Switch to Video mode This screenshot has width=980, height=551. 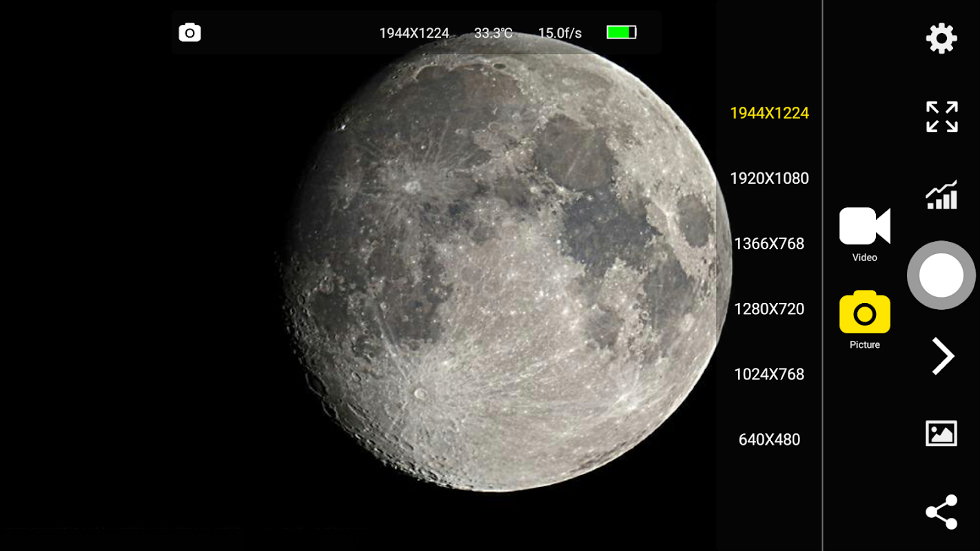(865, 234)
